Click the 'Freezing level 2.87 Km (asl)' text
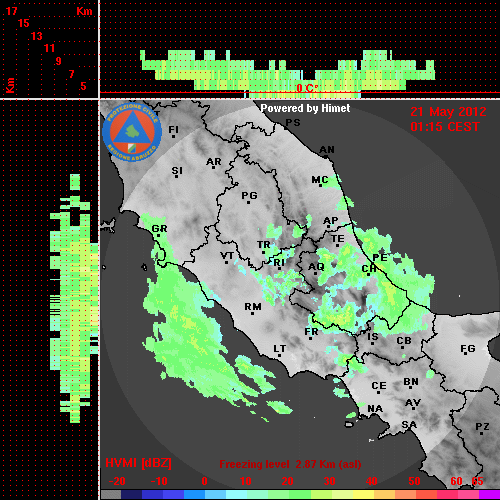 290,464
